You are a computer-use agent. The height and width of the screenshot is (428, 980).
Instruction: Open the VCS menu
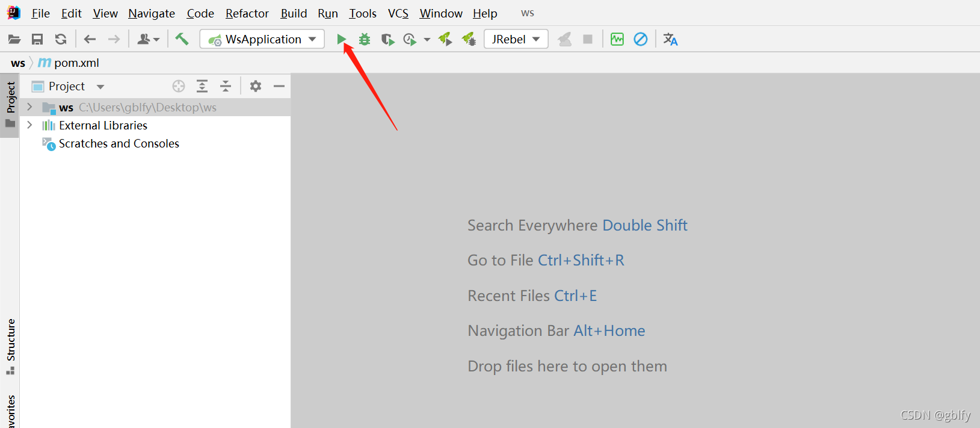point(398,13)
